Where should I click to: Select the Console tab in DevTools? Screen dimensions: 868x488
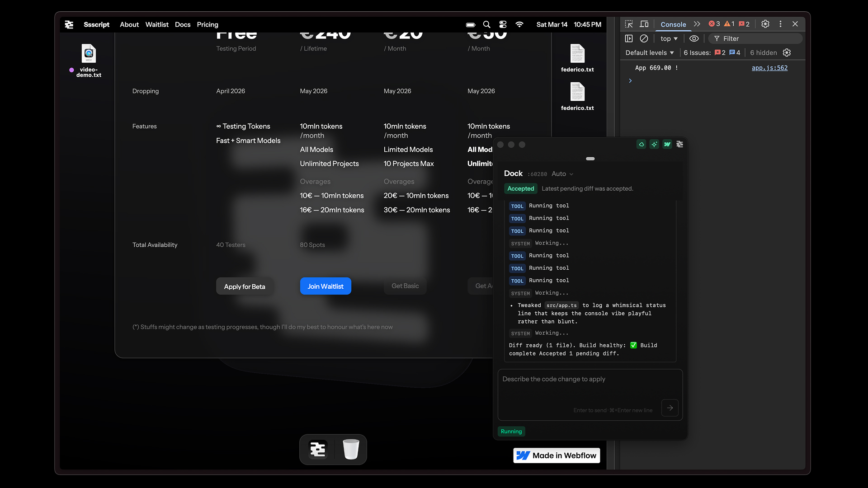[x=673, y=24]
